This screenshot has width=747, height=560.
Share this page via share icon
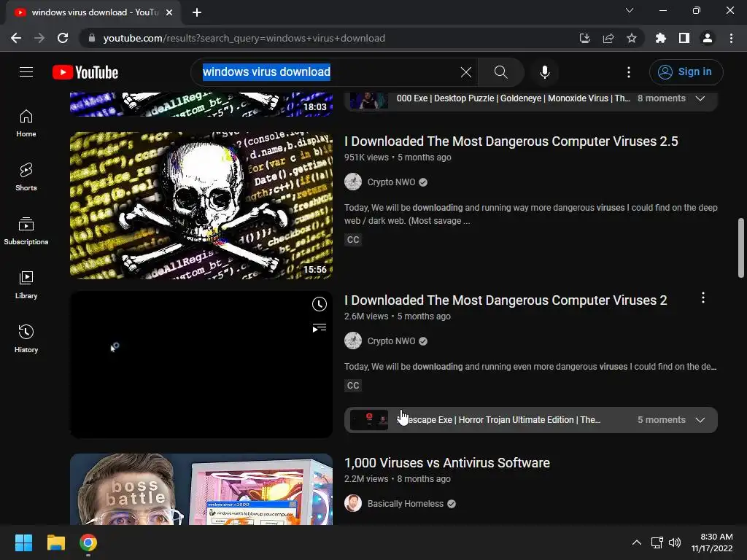(608, 38)
